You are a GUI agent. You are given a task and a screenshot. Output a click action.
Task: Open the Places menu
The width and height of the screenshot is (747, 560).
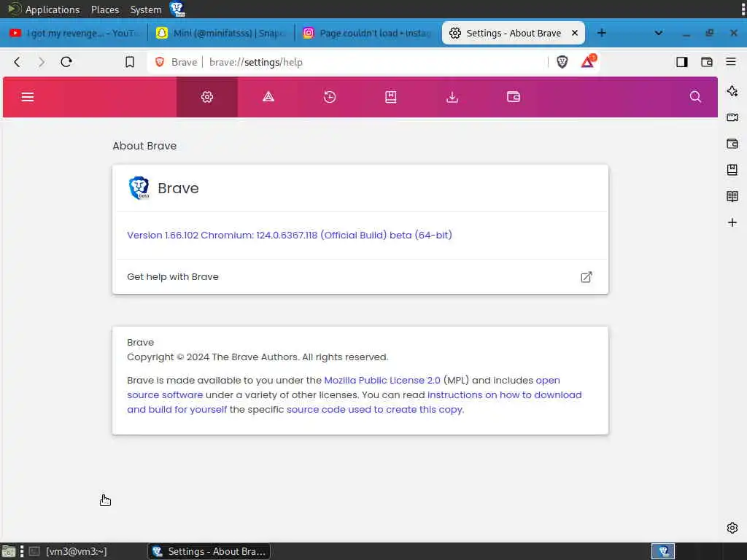tap(105, 9)
